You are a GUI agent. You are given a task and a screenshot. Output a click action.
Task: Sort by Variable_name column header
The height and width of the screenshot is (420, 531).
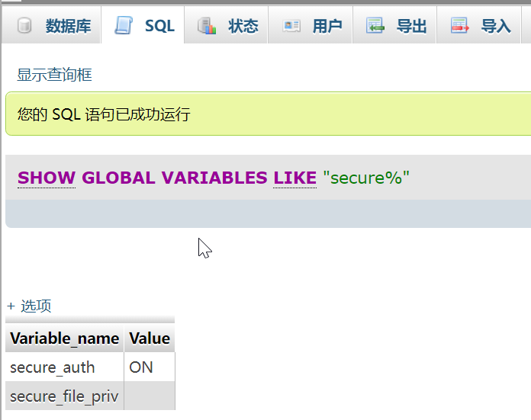click(65, 338)
